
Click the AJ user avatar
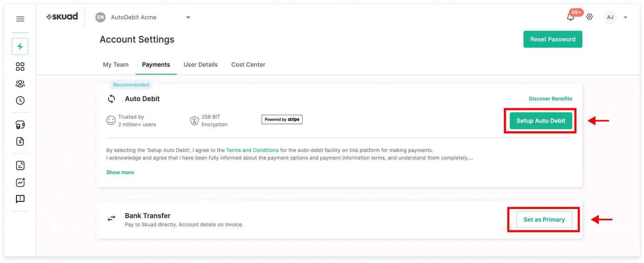(x=610, y=17)
